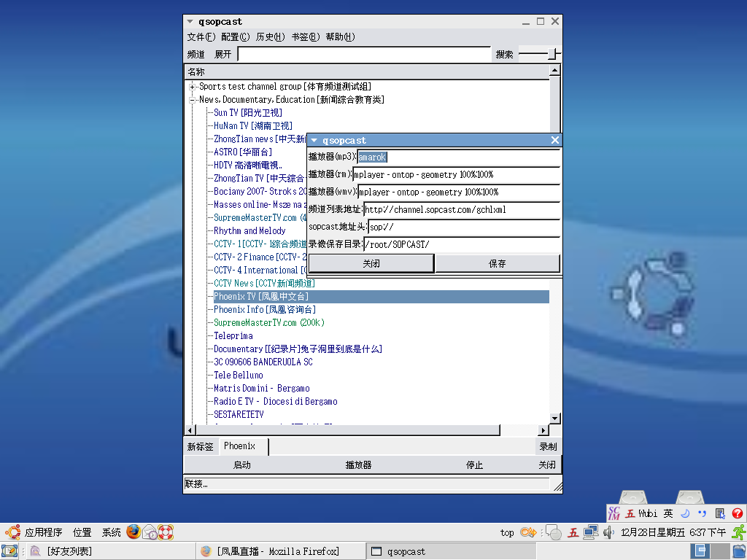
Task: Click the channel list scroll-down arrow
Action: [x=554, y=419]
